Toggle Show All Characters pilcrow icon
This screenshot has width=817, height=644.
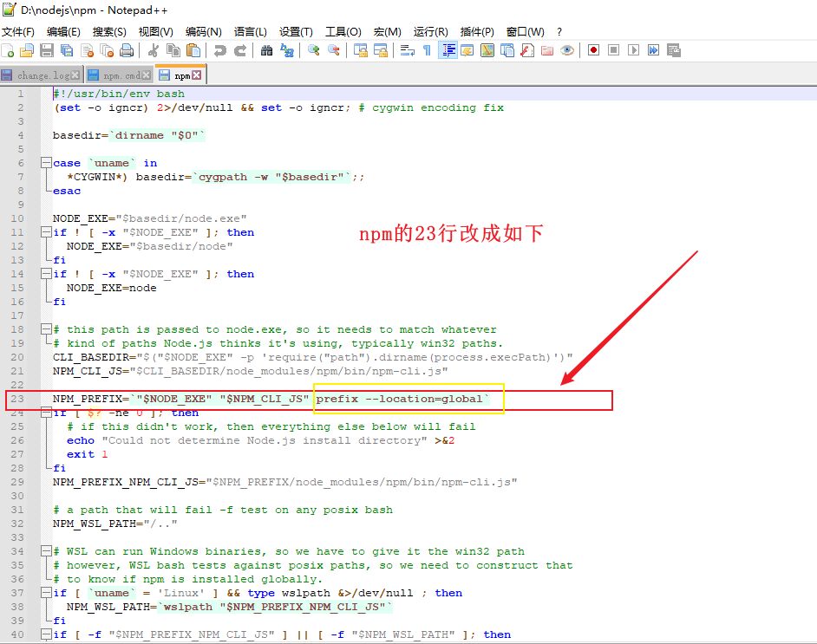(x=428, y=50)
